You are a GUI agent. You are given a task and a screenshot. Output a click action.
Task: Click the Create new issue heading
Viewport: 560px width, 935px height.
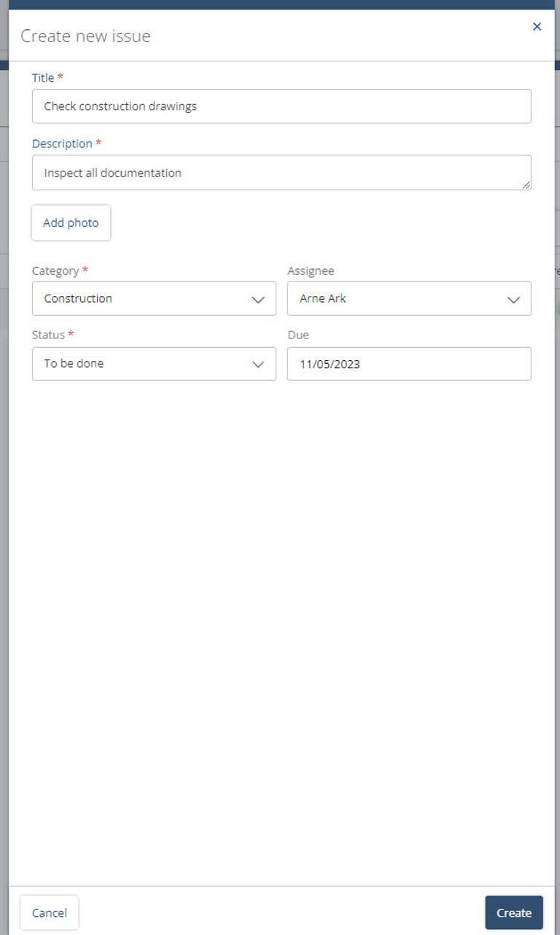(x=85, y=36)
